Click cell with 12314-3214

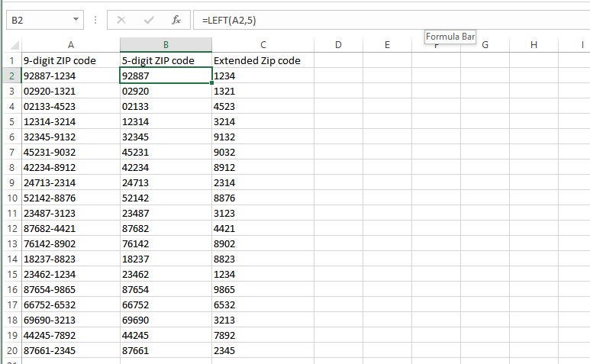coord(71,122)
